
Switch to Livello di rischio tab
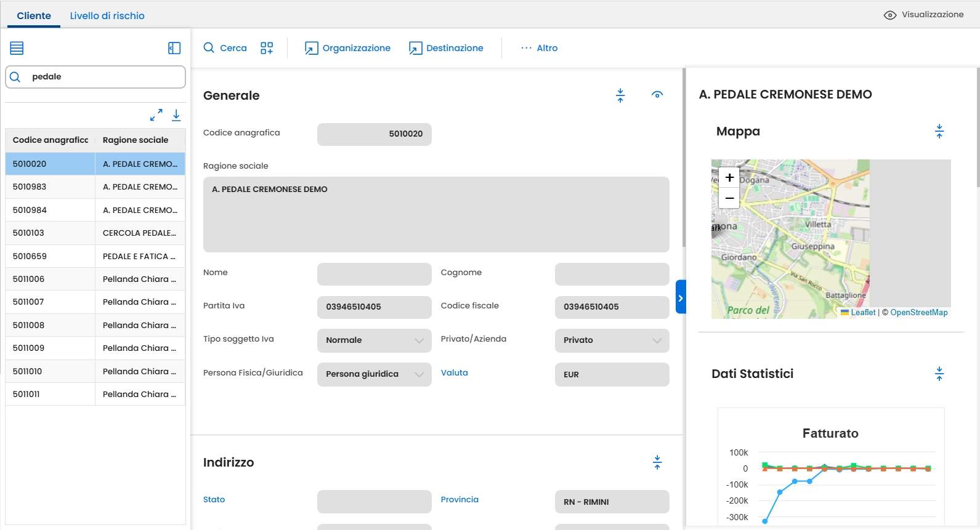pos(107,15)
